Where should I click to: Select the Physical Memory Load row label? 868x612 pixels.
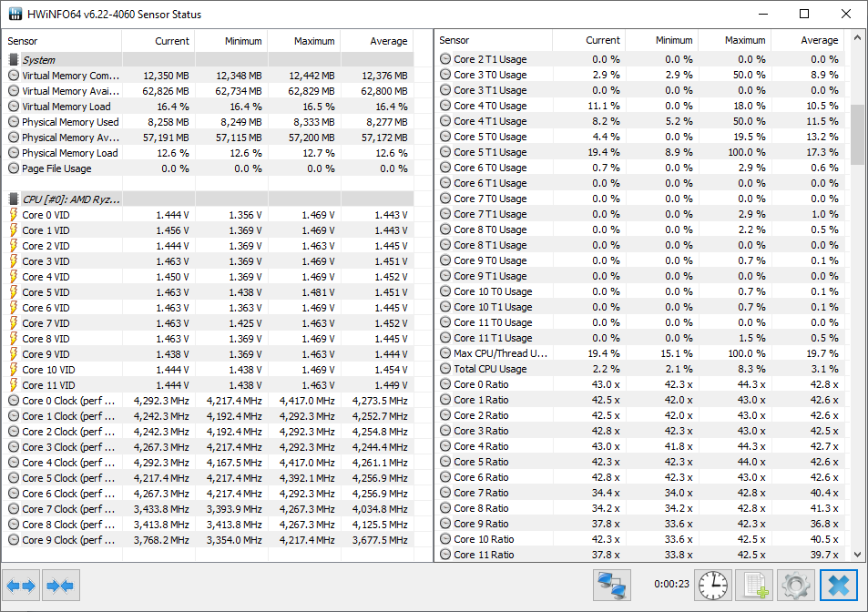70,153
